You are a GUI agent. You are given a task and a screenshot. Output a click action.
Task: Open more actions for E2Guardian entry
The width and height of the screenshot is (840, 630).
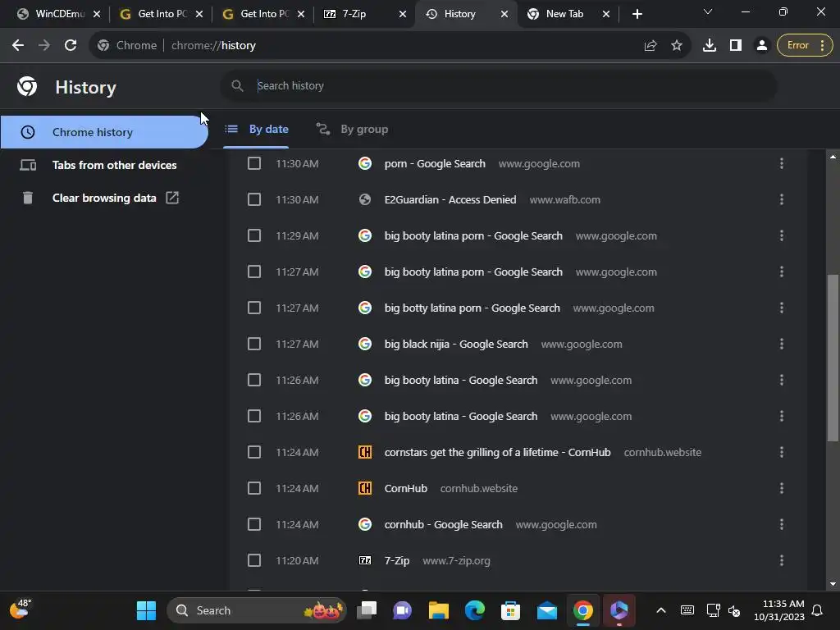(x=782, y=200)
